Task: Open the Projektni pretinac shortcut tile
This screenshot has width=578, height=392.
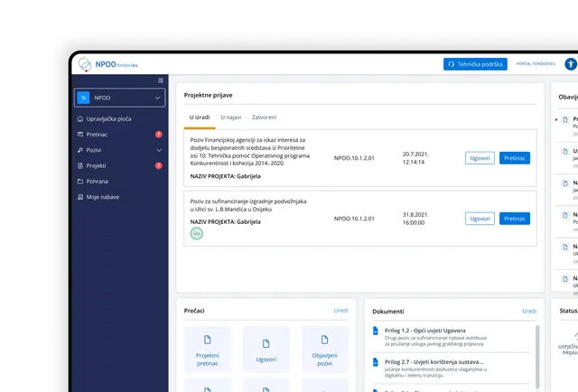Action: [207, 350]
